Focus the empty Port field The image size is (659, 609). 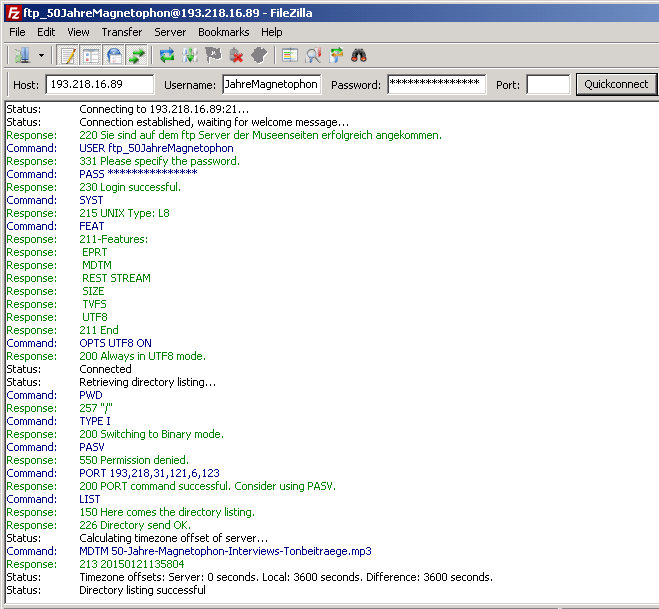point(548,84)
